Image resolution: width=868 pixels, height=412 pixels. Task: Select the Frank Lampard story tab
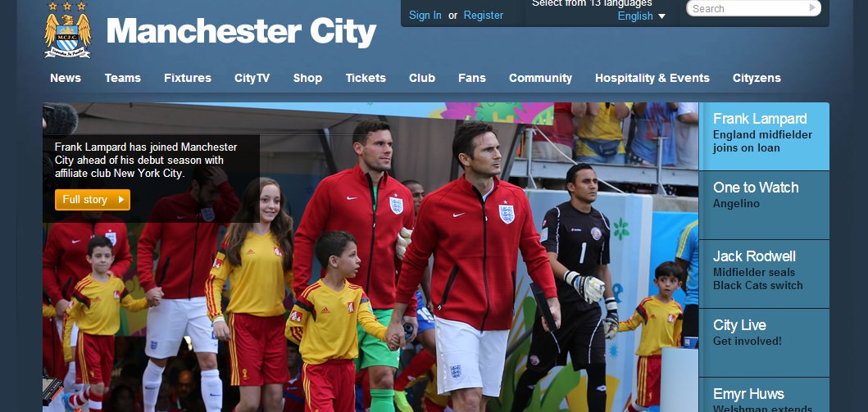pyautogui.click(x=764, y=136)
